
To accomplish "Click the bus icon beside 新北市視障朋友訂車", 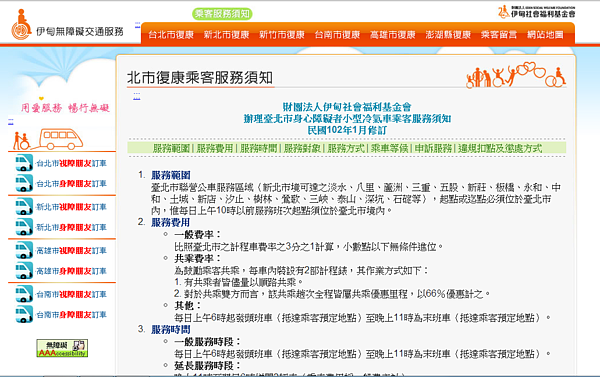I will tap(24, 206).
